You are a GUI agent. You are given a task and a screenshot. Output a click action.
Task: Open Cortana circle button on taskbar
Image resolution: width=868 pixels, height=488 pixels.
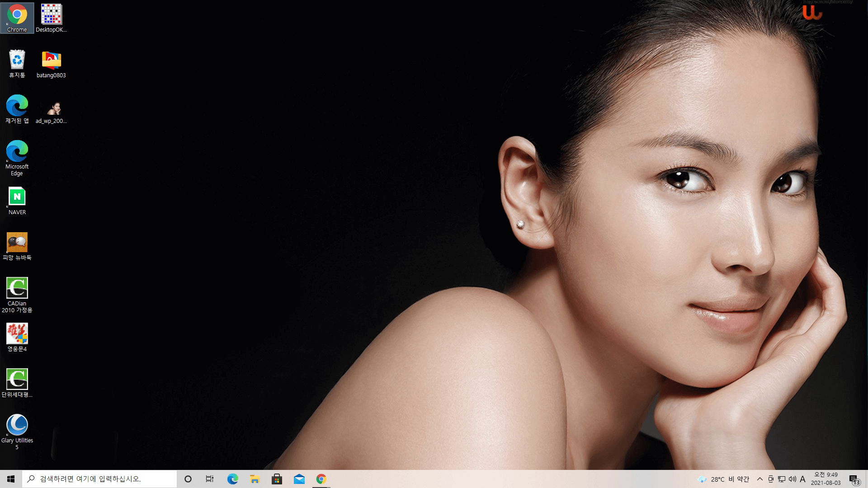pyautogui.click(x=188, y=479)
